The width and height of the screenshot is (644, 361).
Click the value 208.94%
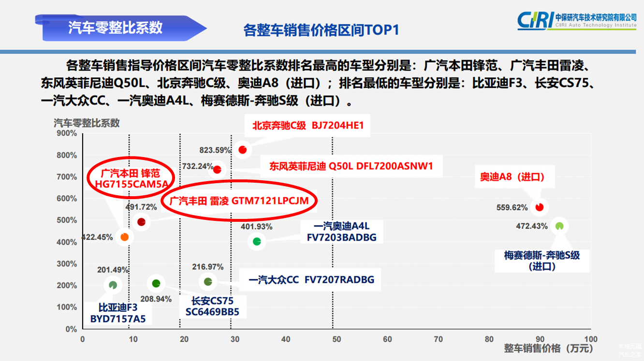point(156,299)
